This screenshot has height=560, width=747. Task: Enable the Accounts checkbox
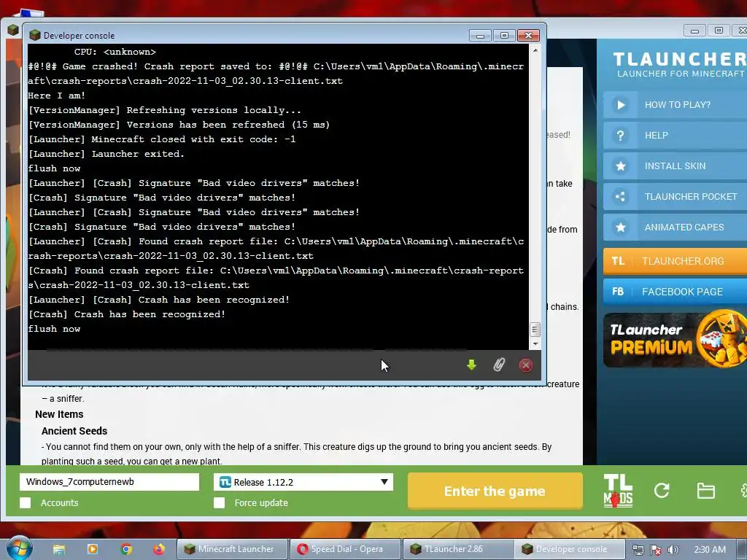26,503
